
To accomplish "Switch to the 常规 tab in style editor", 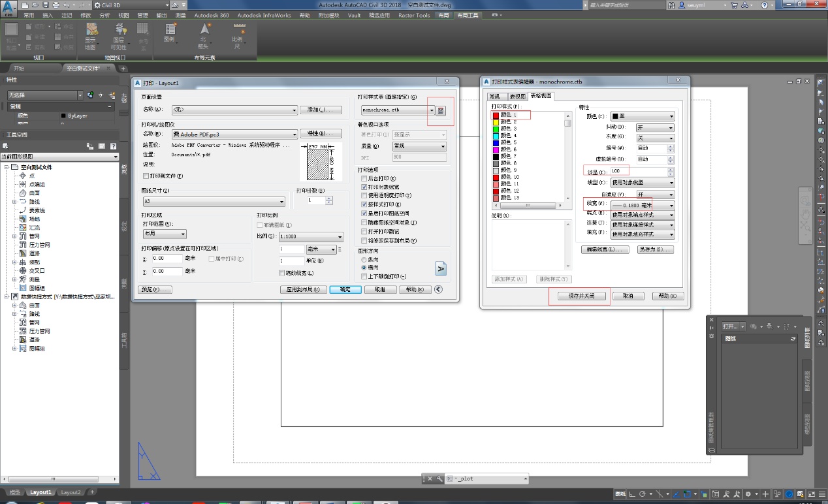I will click(x=498, y=96).
